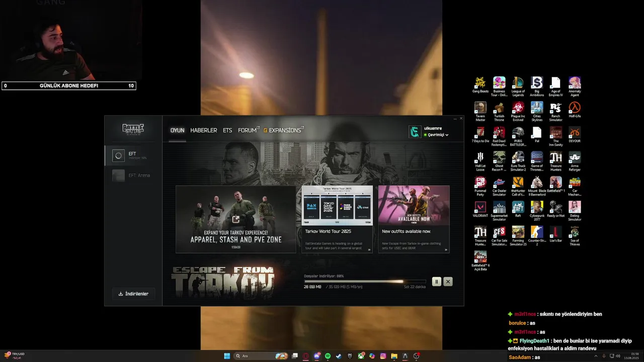Open the İndirilenler downloads button
644x362 pixels.
pos(133,294)
